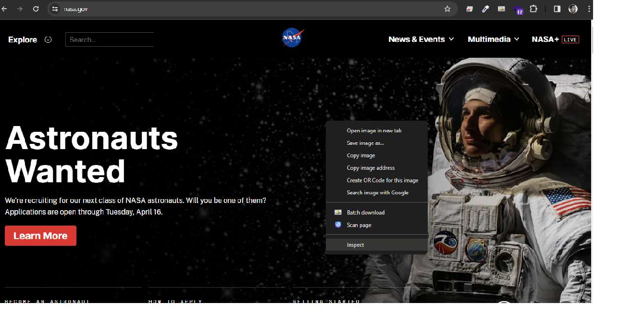
Task: Click inside the Search input field
Action: (109, 39)
